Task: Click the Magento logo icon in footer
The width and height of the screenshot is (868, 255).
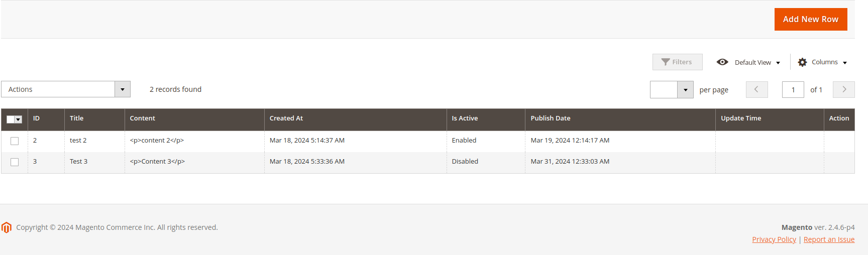Action: pyautogui.click(x=7, y=227)
